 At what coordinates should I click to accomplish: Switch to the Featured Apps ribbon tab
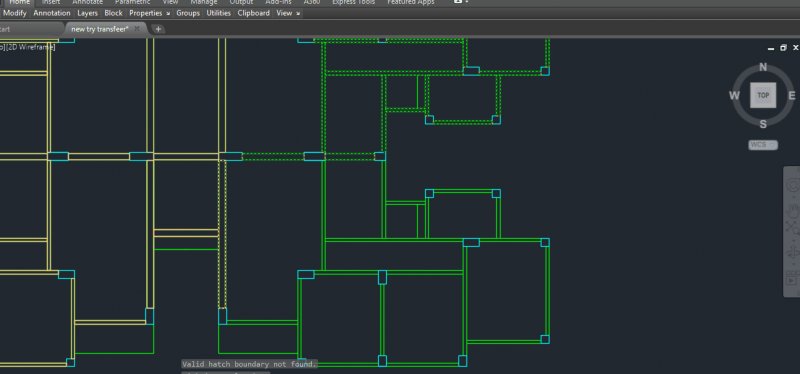[x=411, y=2]
